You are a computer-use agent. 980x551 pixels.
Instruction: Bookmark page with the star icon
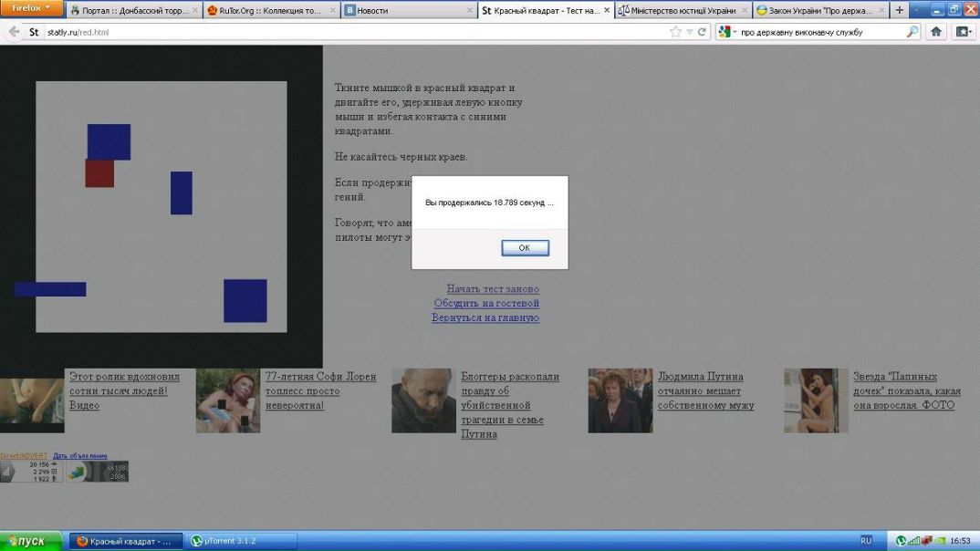coord(675,32)
